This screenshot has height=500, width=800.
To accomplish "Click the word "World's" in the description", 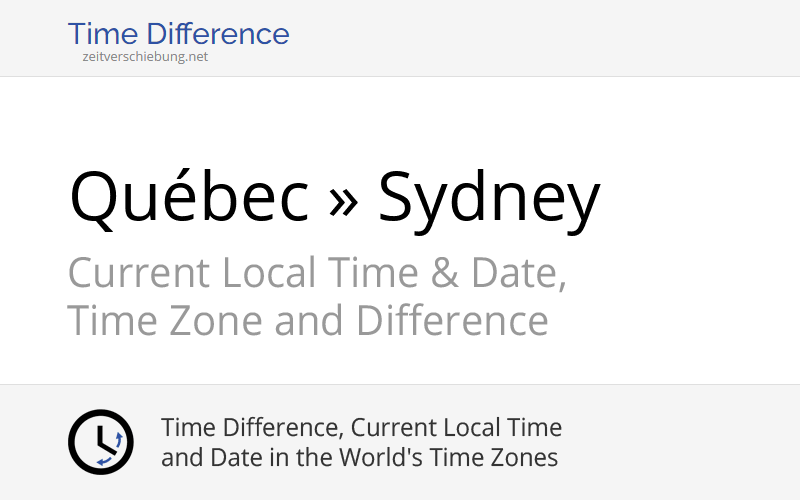I will [381, 457].
